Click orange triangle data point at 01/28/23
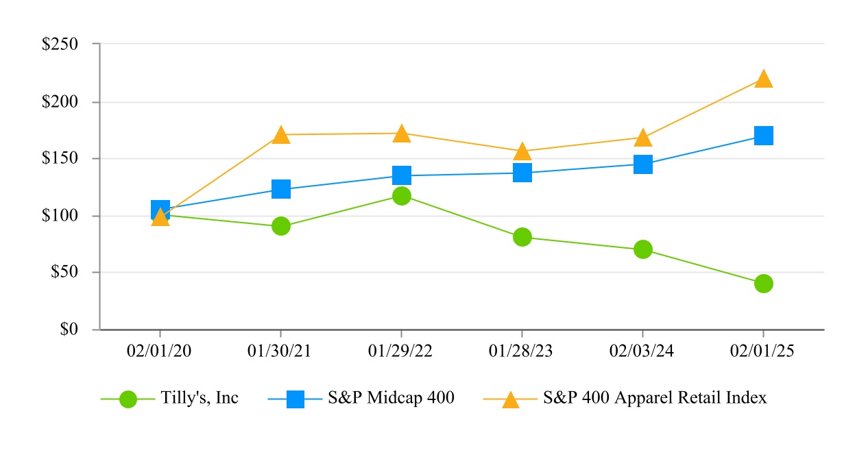 (522, 152)
